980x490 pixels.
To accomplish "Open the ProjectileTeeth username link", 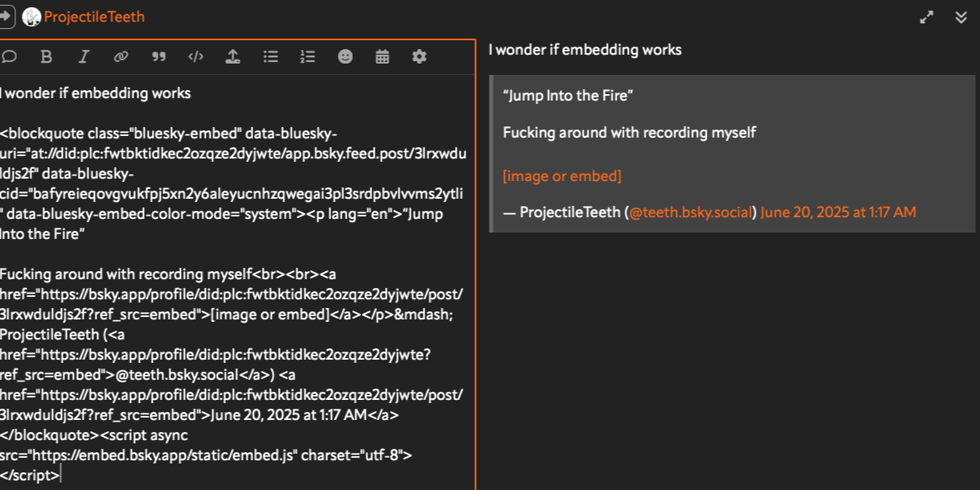I will coord(94,17).
